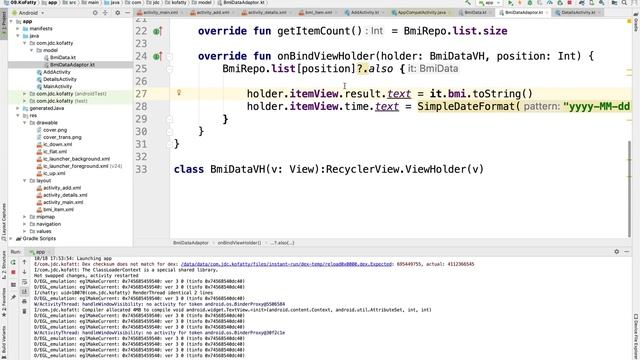Click the print icon in Run console
The width and height of the screenshot is (640, 360).
24,301
